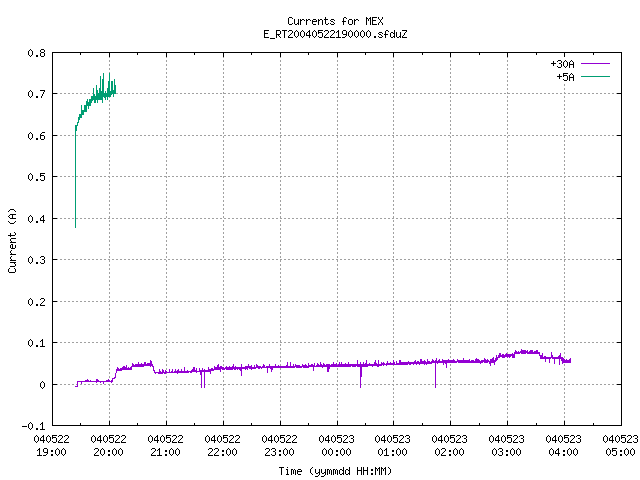Screen dimensions: 640x480
Task: Click the 040522 22:00 time tick label
Action: coord(222,445)
